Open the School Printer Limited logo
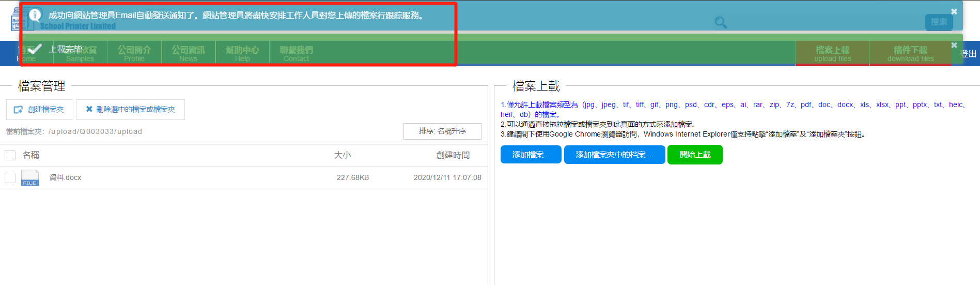 pyautogui.click(x=64, y=20)
